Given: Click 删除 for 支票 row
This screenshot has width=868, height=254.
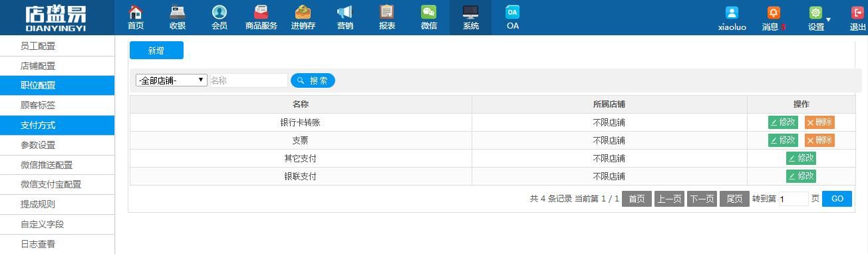Looking at the screenshot, I should click(x=819, y=140).
